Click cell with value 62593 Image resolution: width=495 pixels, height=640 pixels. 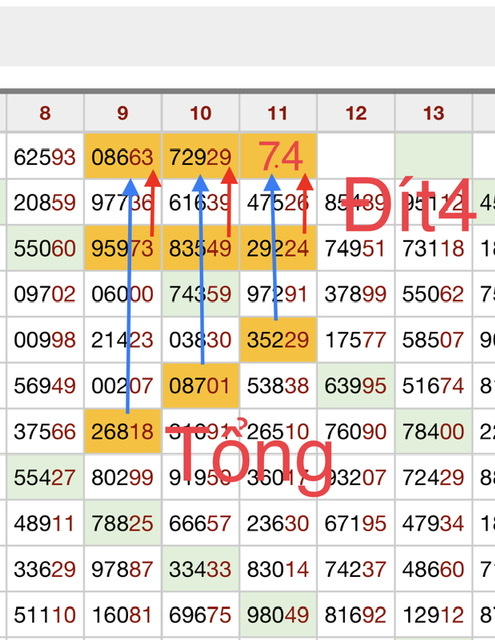45,157
